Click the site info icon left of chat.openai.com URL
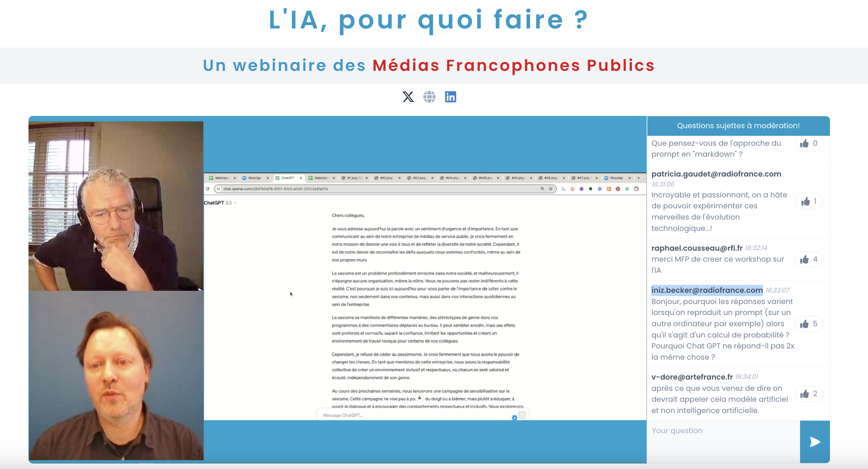868x469 pixels. tap(219, 189)
